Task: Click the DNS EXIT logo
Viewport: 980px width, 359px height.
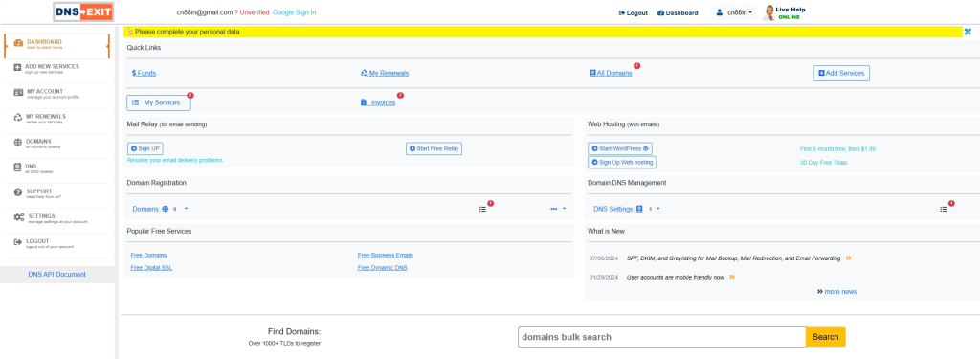Action: point(84,11)
